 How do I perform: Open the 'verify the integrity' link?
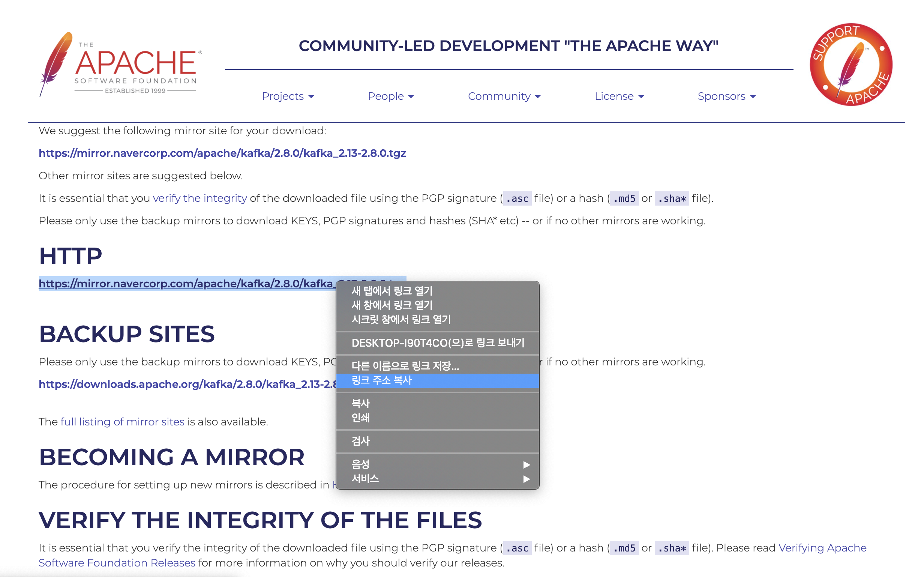click(x=200, y=198)
